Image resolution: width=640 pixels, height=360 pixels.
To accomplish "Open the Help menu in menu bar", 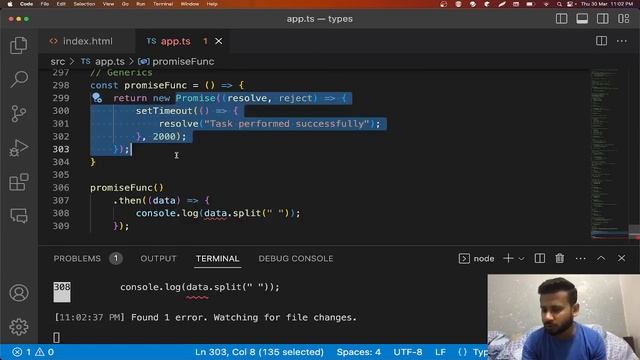I will 212,4.
